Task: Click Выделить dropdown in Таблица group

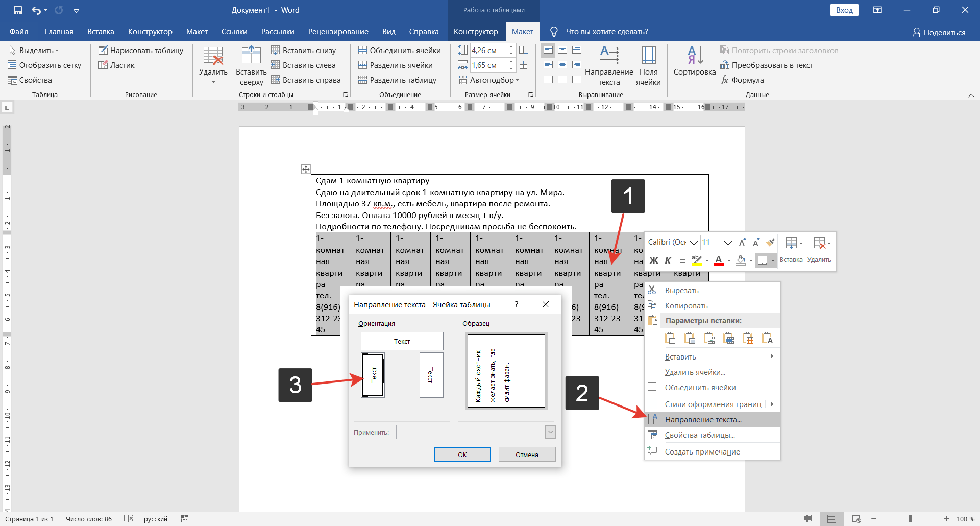Action: (34, 50)
